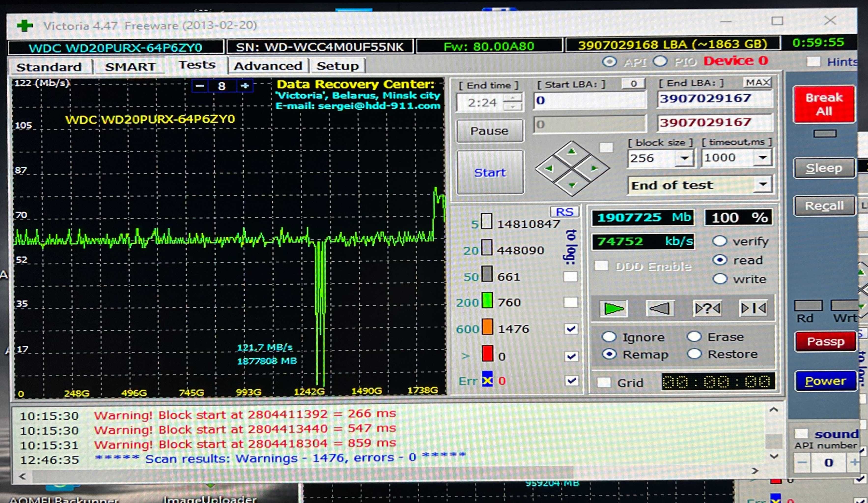Click the up arrow on the navigation diamond
Viewport: 868px width, 503px height.
tap(572, 151)
